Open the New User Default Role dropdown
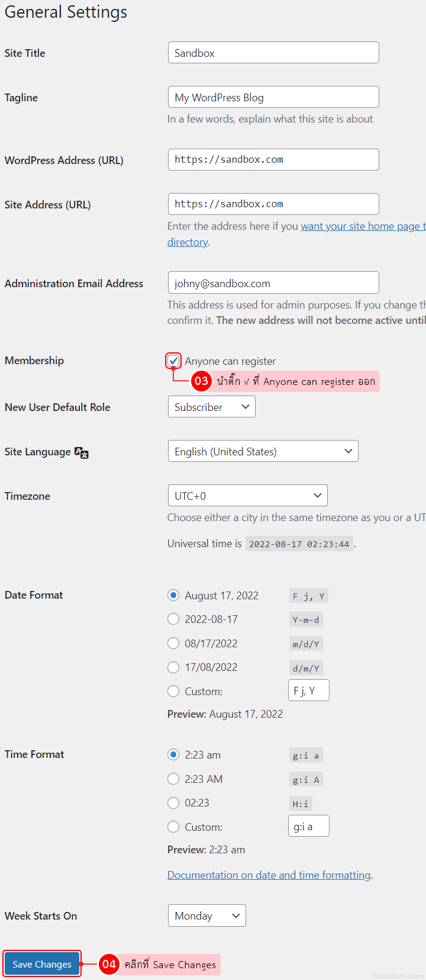Image resolution: width=426 pixels, height=980 pixels. pos(211,407)
